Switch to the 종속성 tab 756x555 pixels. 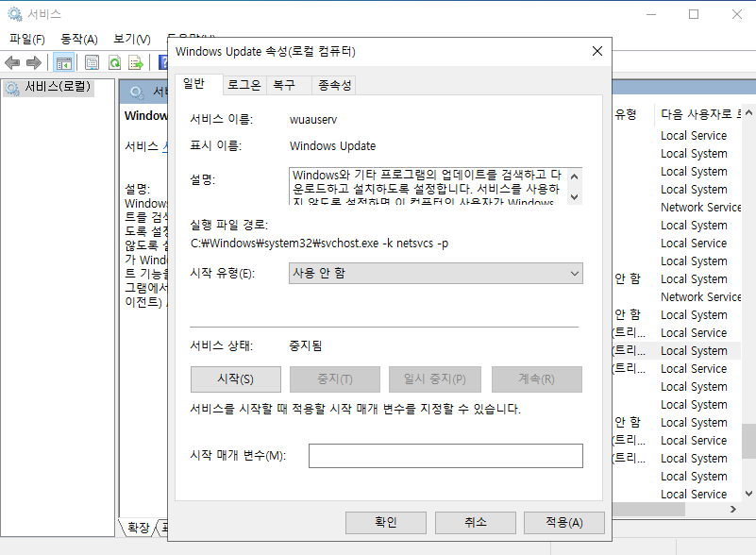[x=334, y=85]
